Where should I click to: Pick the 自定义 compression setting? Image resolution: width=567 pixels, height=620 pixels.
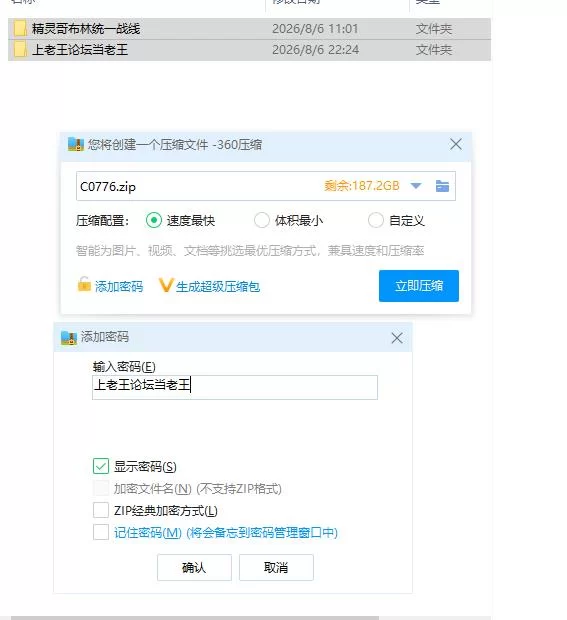tap(376, 220)
